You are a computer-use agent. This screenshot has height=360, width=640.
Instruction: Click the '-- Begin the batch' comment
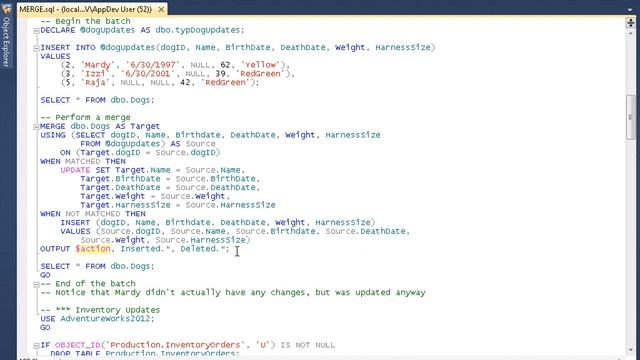(x=85, y=21)
